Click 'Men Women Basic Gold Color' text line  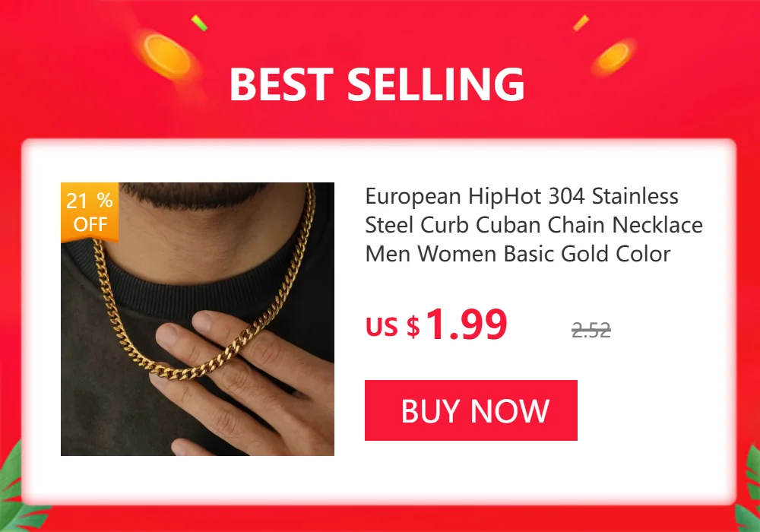(x=518, y=254)
